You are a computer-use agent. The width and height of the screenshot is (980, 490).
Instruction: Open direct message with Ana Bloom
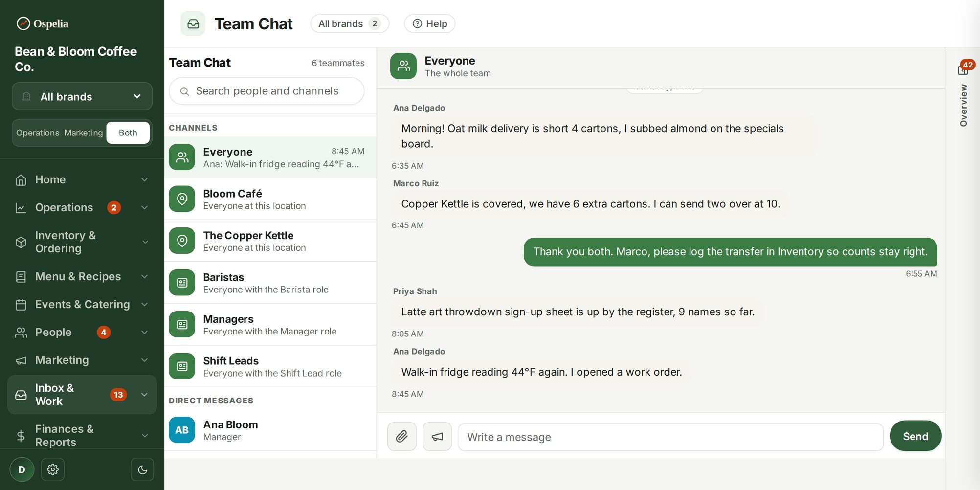click(270, 430)
